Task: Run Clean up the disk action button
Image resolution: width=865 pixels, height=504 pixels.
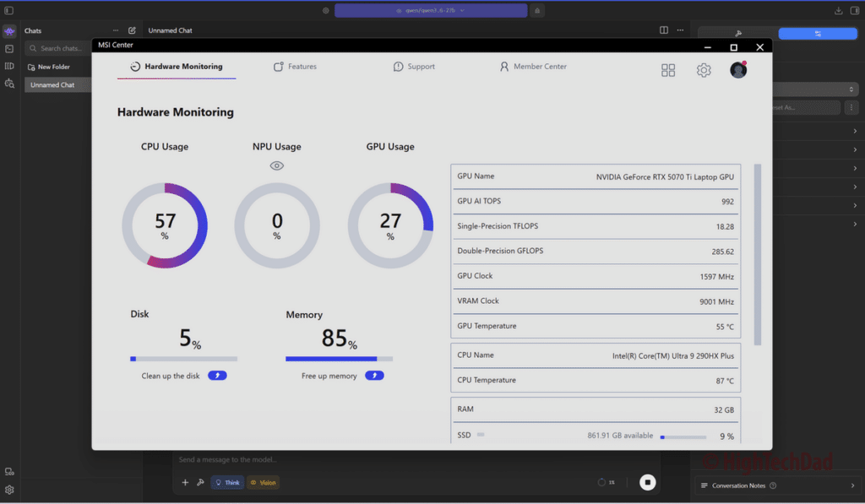Action: 217,376
